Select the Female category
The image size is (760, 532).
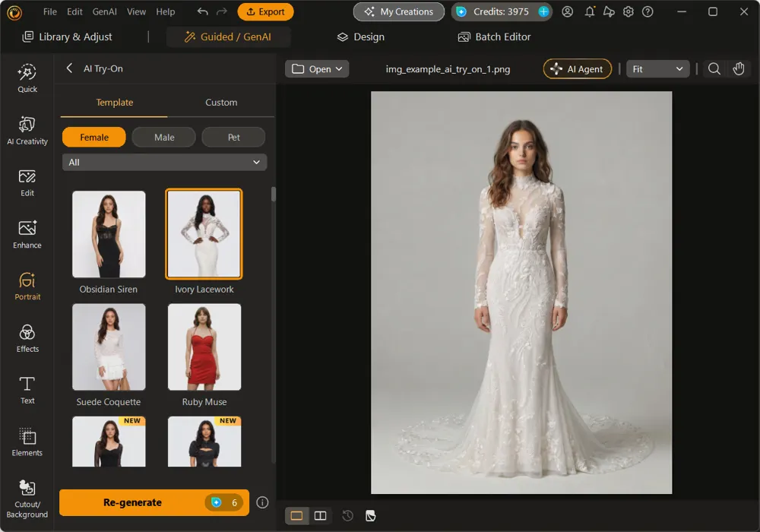pos(94,137)
